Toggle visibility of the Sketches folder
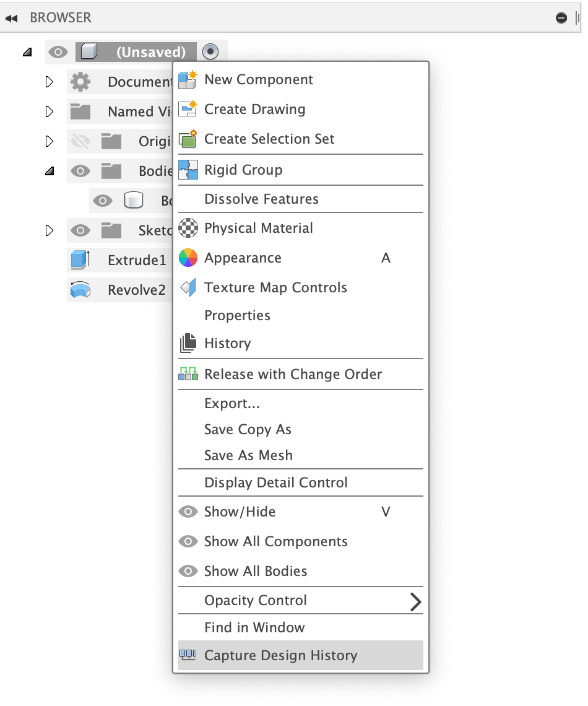This screenshot has width=588, height=706. tap(80, 231)
